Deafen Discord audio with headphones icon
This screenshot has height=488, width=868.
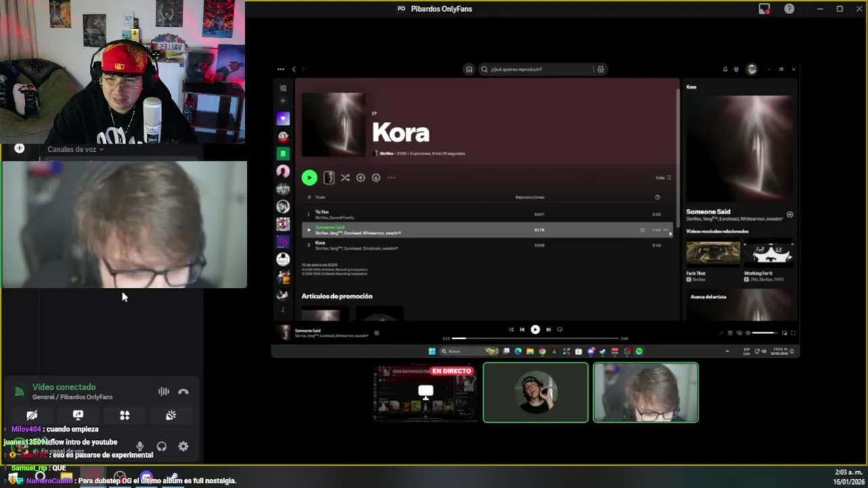point(161,446)
